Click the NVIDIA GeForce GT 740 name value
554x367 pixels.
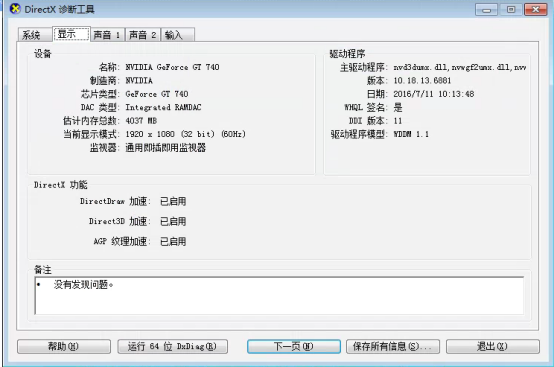(x=172, y=67)
